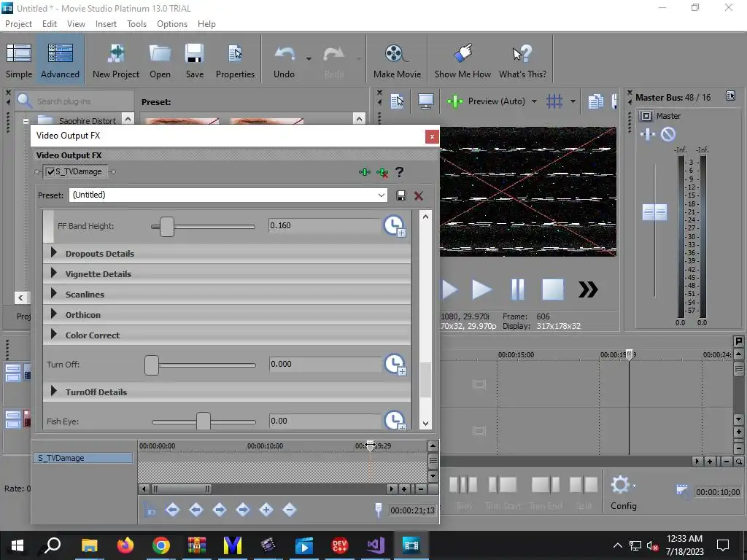
Task: Expand Color Correct section
Action: tap(54, 335)
